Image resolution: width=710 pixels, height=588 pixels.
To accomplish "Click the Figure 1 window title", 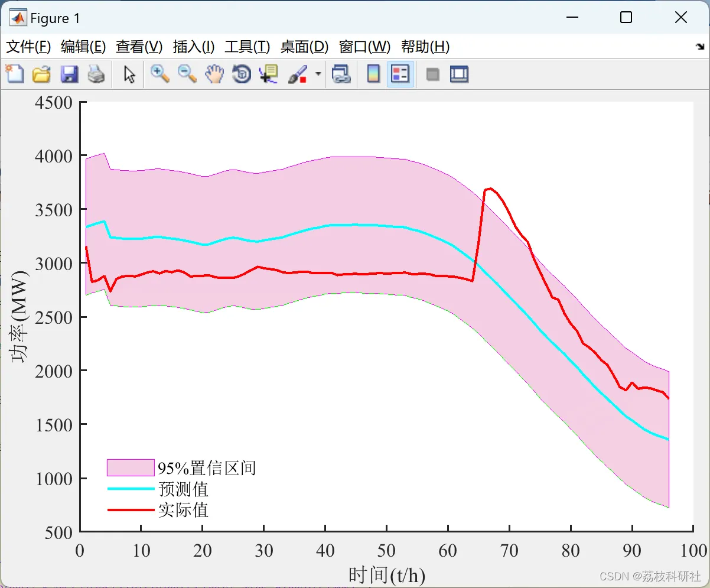I will point(55,18).
